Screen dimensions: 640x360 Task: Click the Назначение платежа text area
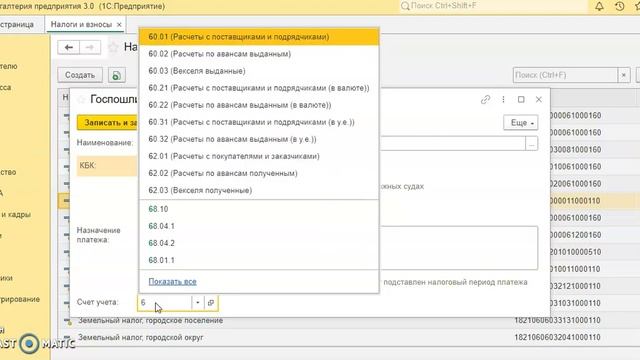[x=458, y=248]
